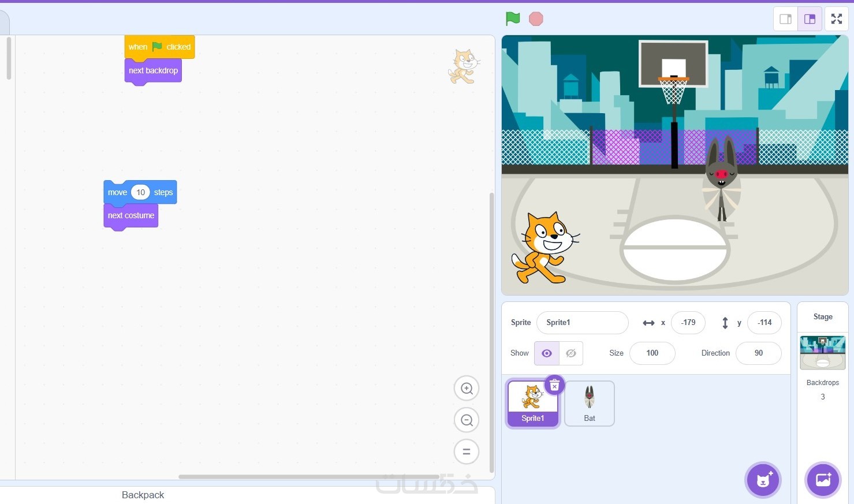854x504 pixels.
Task: Enter full screen stage mode
Action: point(837,19)
